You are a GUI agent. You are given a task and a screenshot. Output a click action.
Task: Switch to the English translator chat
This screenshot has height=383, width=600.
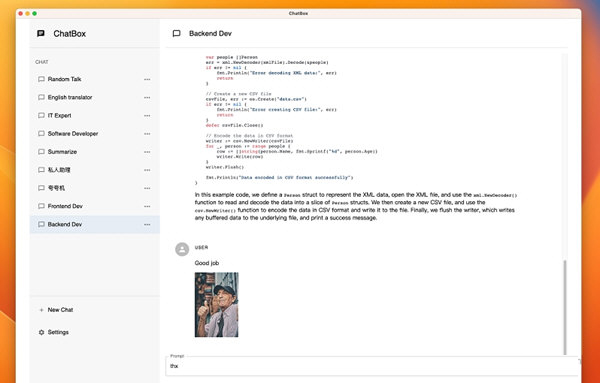coord(95,97)
